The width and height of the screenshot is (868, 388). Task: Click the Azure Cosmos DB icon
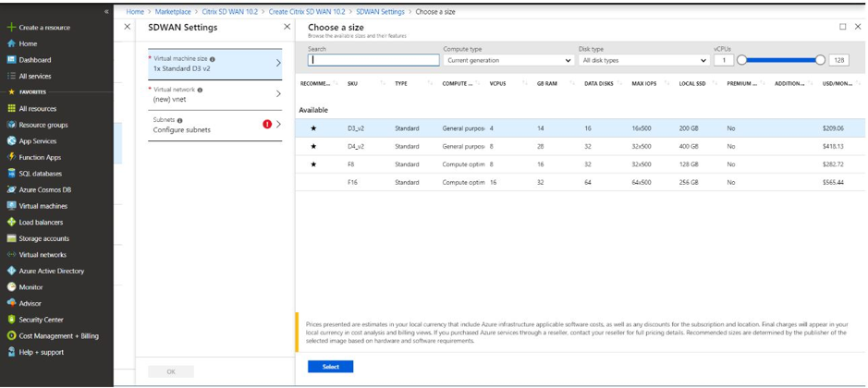point(11,189)
